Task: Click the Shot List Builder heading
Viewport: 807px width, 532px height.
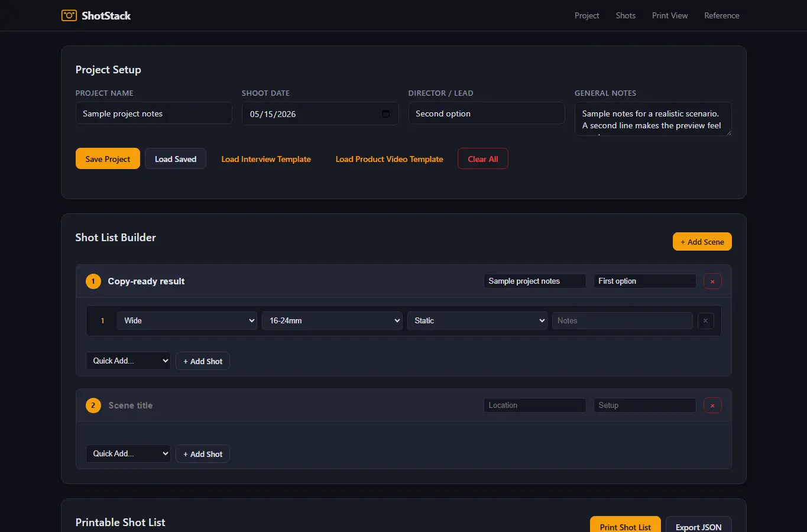Action: point(116,238)
